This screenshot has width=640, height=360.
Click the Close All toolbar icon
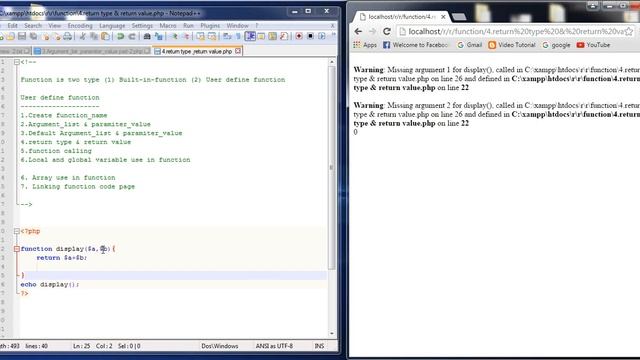57,36
